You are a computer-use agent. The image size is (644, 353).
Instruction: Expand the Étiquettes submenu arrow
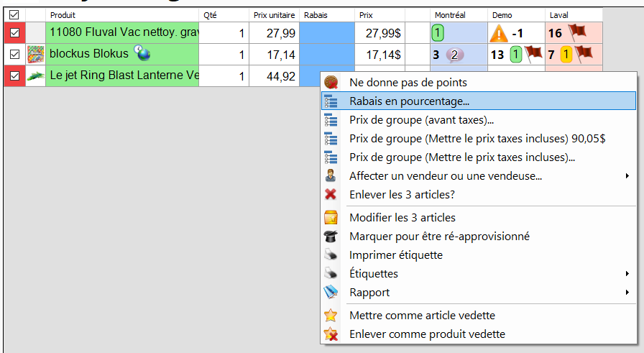click(627, 274)
